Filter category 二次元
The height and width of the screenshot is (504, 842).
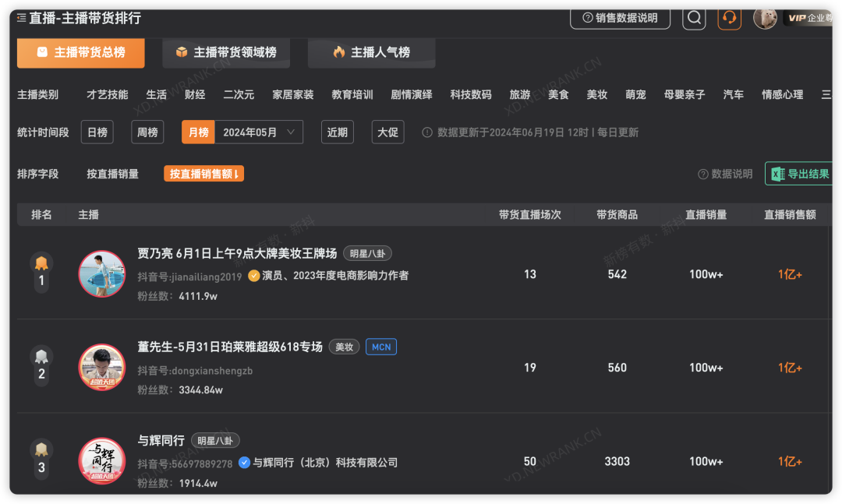pyautogui.click(x=239, y=95)
